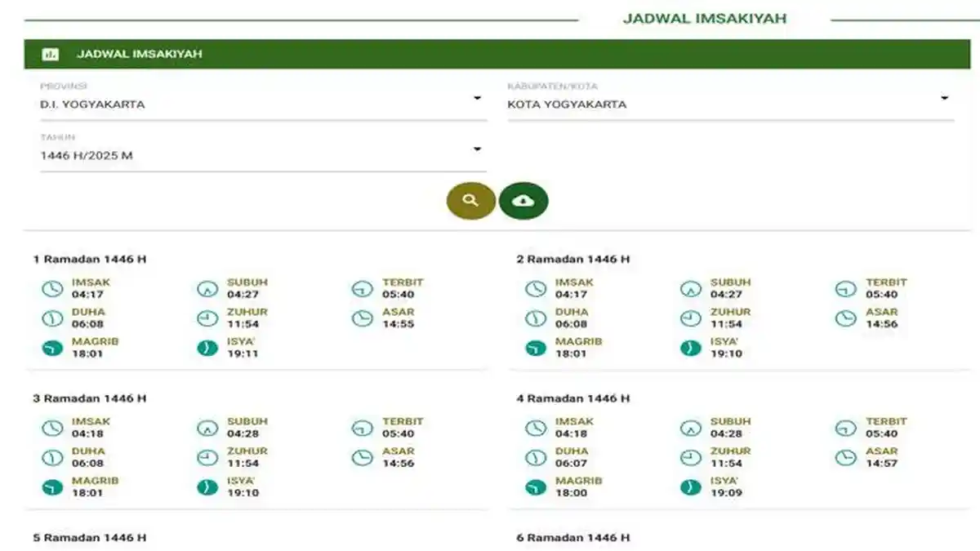Click the "3 Ramadan 1446 H" heading
This screenshot has width=980, height=551.
click(x=90, y=398)
